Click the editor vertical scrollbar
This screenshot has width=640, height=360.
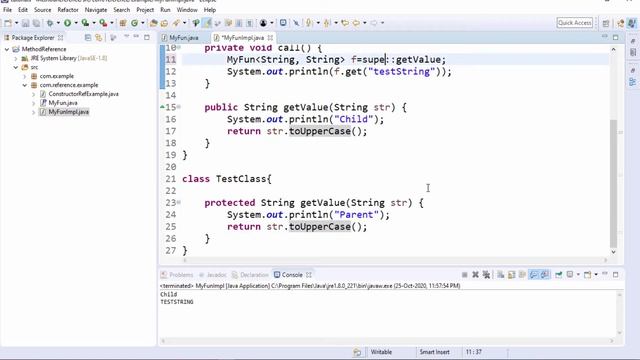pos(613,184)
